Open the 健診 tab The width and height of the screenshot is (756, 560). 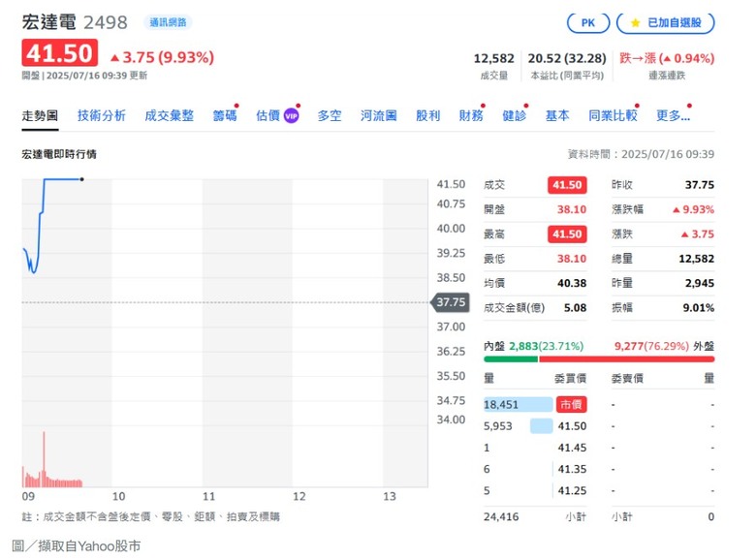click(x=514, y=115)
